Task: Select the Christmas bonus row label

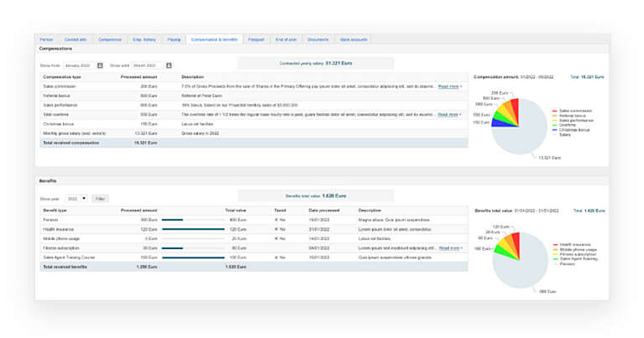Action: (59, 124)
